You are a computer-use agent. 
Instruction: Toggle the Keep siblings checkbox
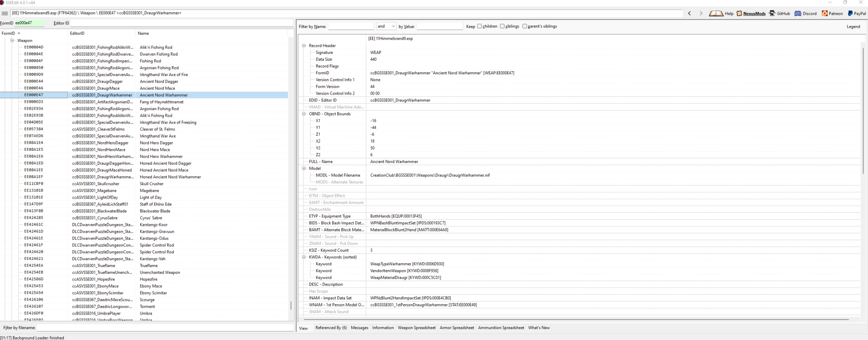click(x=502, y=26)
